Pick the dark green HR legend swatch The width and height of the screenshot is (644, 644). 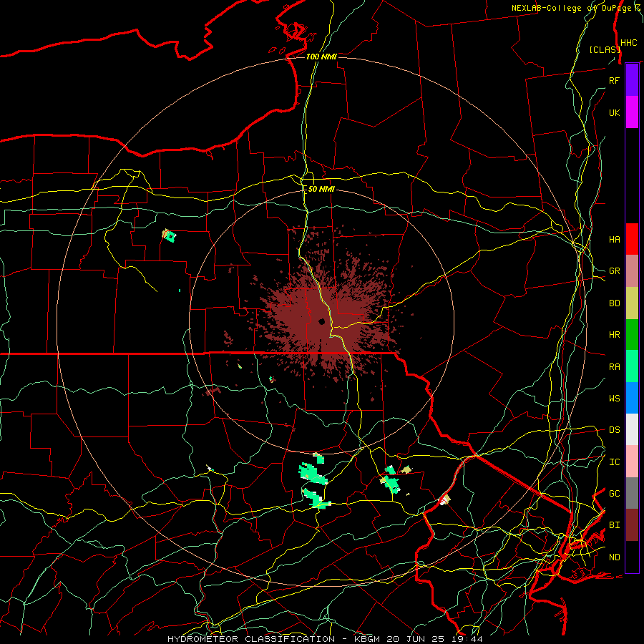(x=632, y=334)
